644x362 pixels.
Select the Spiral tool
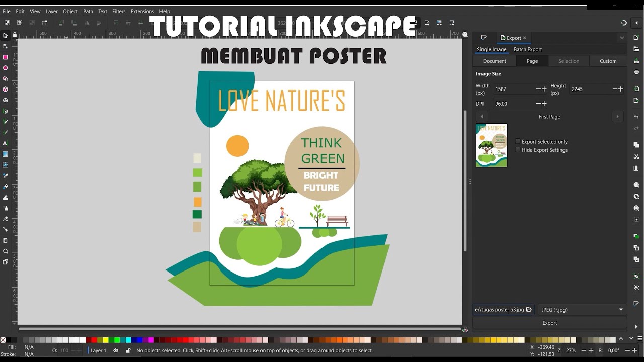click(x=6, y=100)
